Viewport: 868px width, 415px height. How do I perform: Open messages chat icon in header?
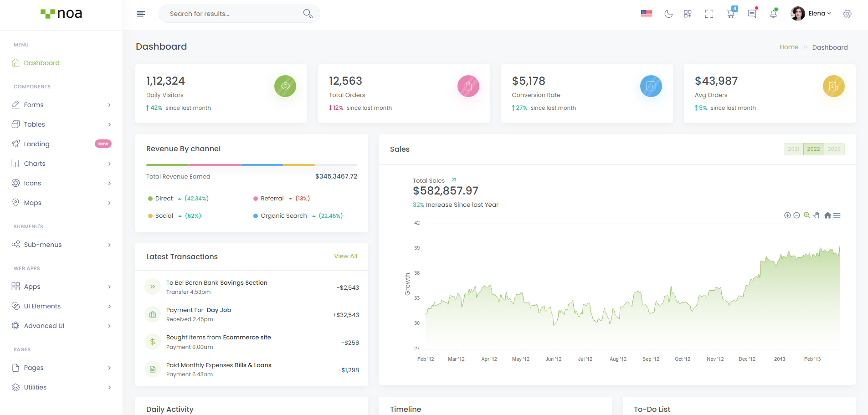point(752,14)
